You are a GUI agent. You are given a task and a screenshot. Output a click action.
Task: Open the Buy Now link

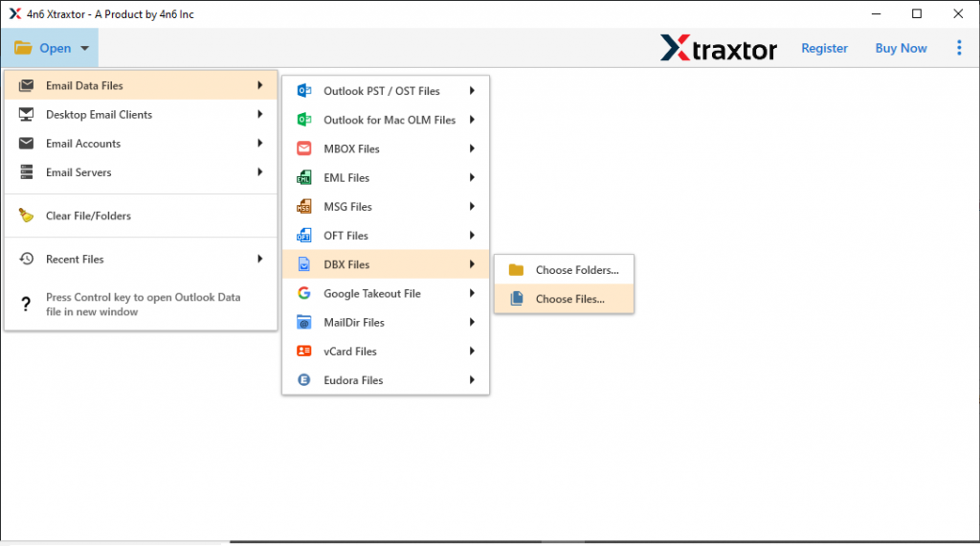pyautogui.click(x=901, y=48)
